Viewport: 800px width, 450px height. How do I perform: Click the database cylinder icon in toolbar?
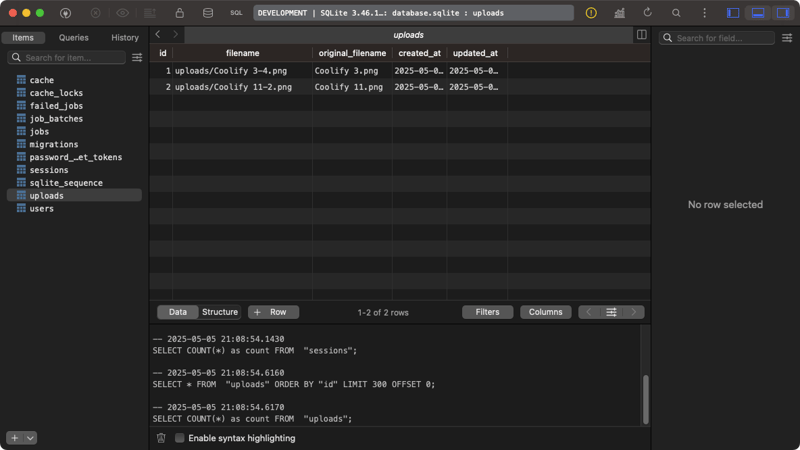click(208, 13)
